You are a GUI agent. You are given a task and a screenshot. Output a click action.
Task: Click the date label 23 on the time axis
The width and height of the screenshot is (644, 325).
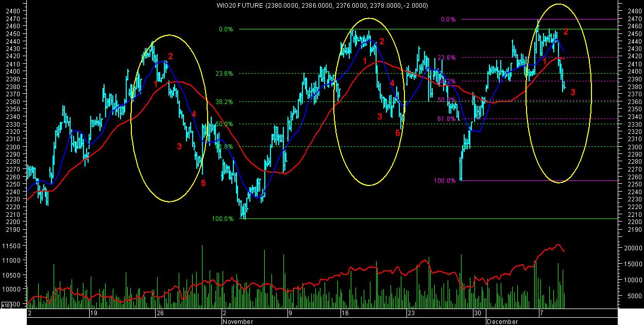coord(411,313)
